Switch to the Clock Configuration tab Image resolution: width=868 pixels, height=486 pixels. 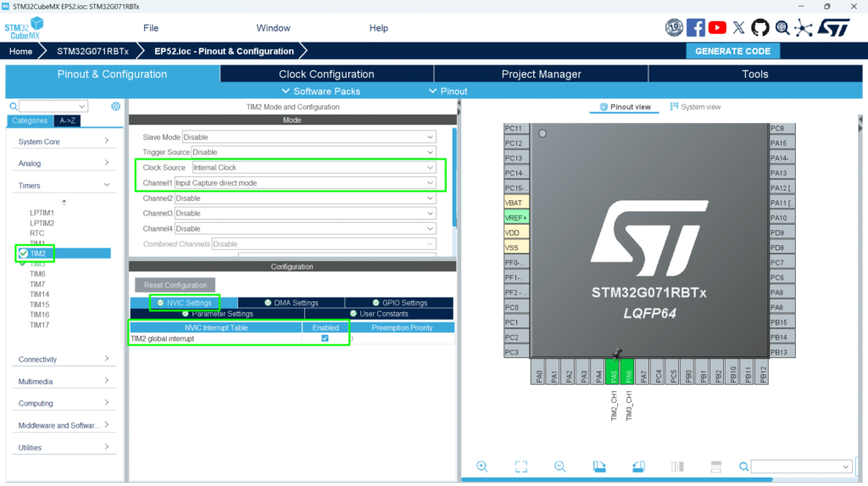326,74
